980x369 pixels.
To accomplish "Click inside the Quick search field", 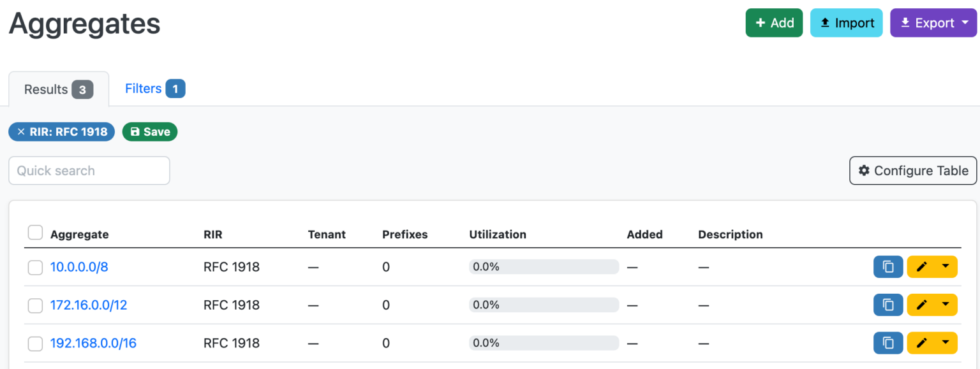I will (89, 170).
